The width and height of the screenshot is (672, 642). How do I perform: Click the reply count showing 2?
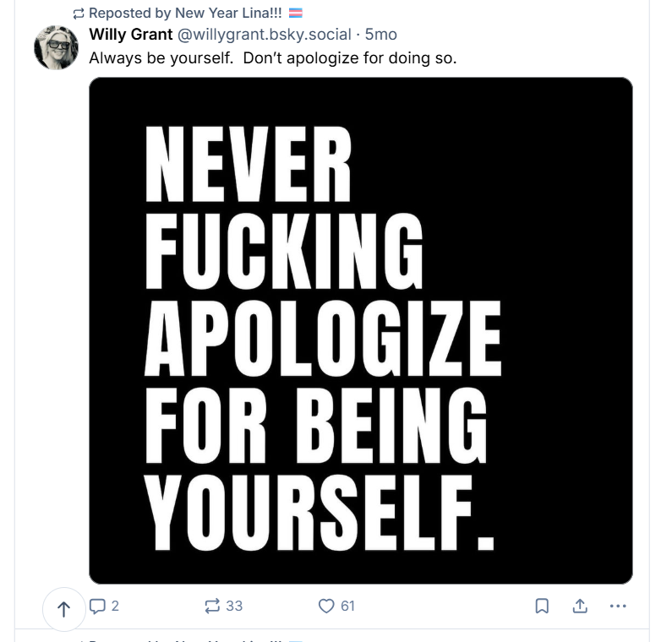pos(115,606)
